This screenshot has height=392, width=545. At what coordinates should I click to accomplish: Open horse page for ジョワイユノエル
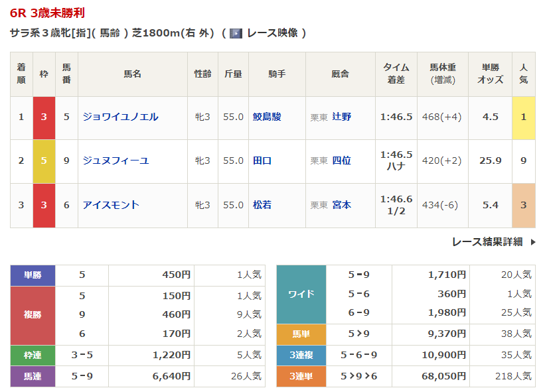point(120,117)
